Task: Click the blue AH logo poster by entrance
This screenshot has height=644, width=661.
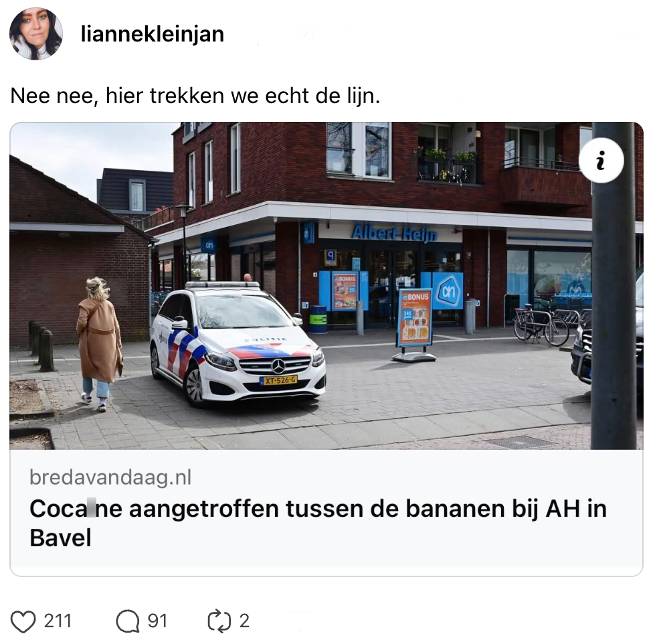Action: click(x=448, y=291)
